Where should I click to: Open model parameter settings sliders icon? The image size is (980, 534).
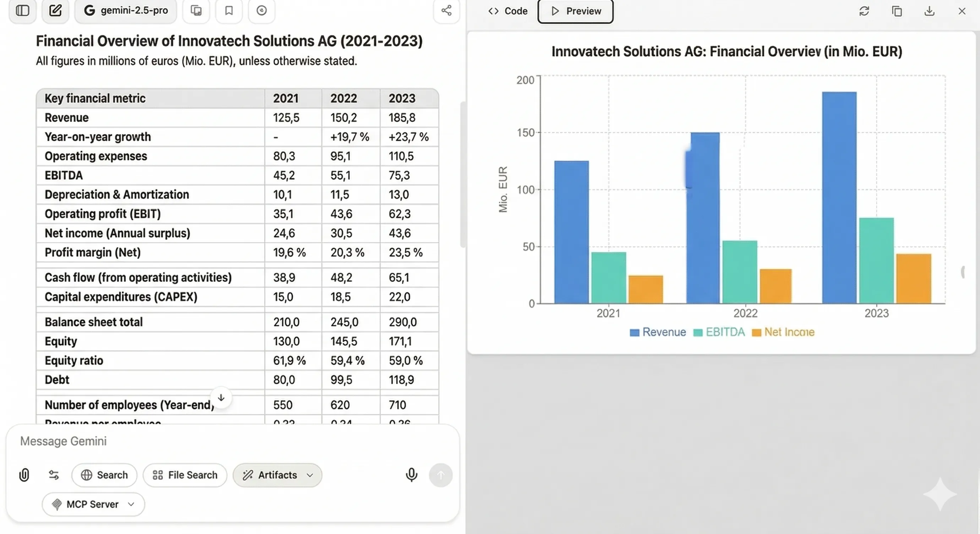[x=54, y=475]
